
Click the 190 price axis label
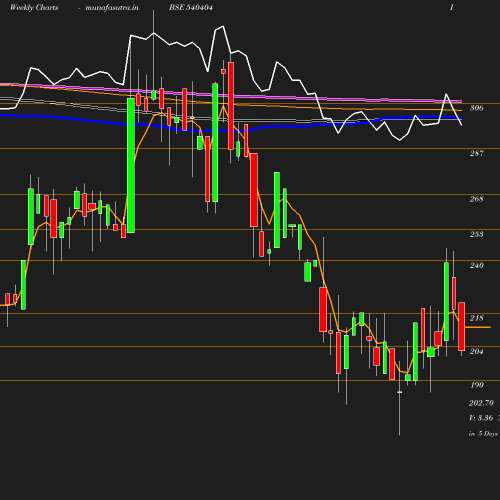tap(477, 385)
